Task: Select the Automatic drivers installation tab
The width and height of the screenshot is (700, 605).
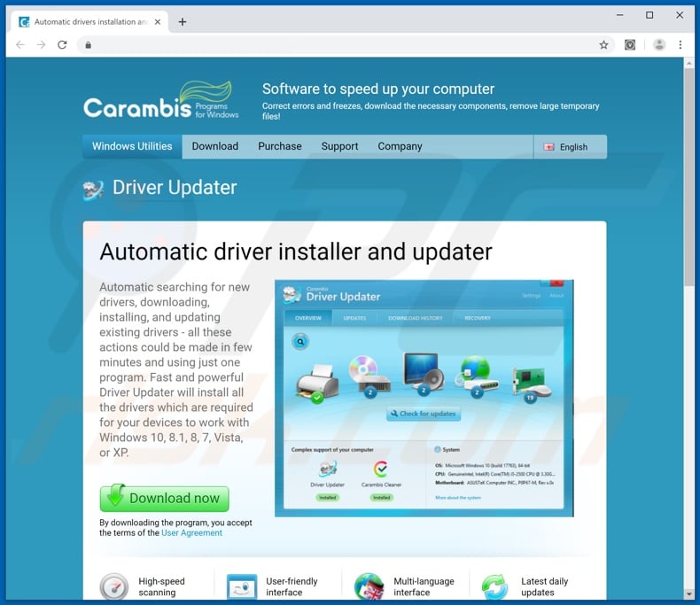Action: click(x=89, y=22)
